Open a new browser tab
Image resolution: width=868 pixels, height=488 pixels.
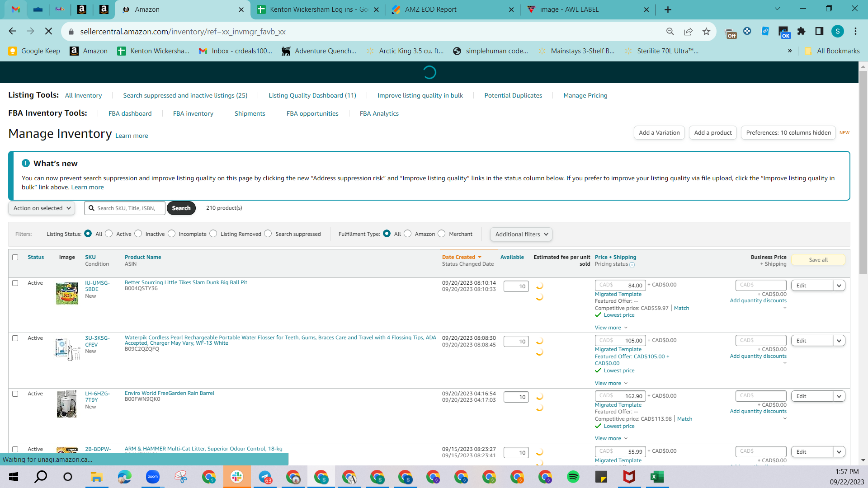pyautogui.click(x=668, y=9)
